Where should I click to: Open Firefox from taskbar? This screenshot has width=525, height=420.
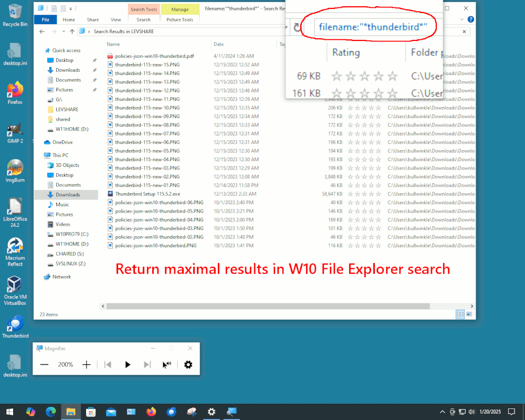[x=151, y=412]
